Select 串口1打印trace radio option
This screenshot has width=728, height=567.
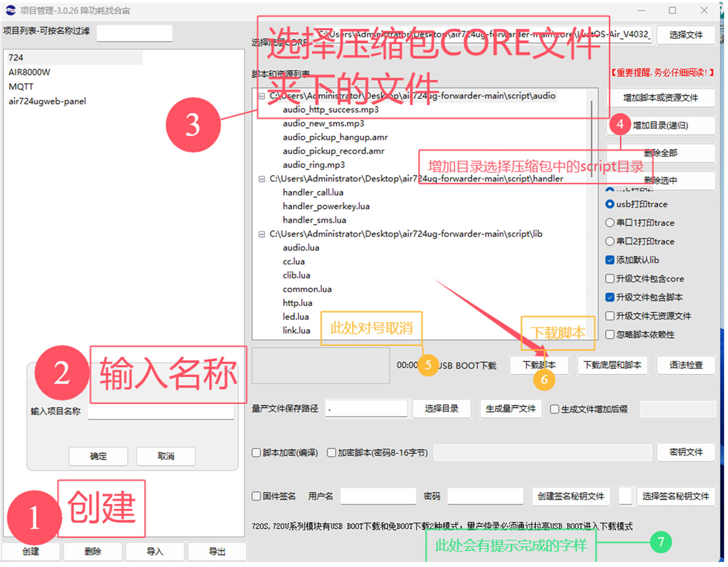pyautogui.click(x=639, y=223)
